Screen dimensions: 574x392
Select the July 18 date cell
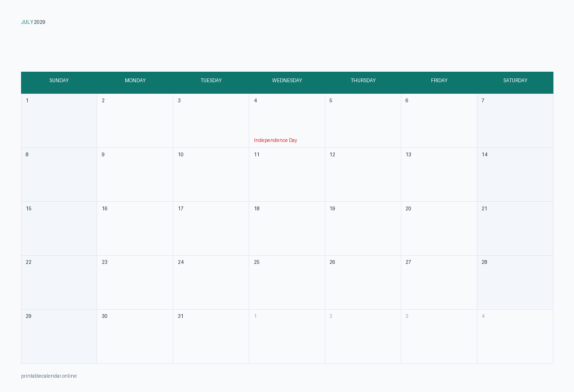coord(287,229)
